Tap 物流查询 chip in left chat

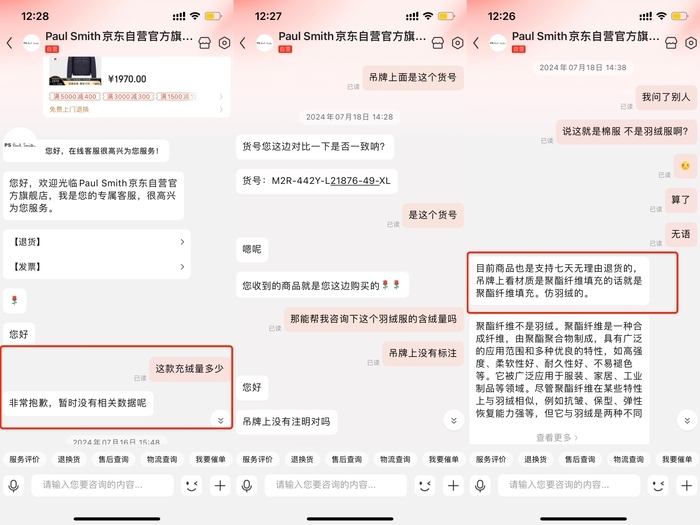point(162,459)
